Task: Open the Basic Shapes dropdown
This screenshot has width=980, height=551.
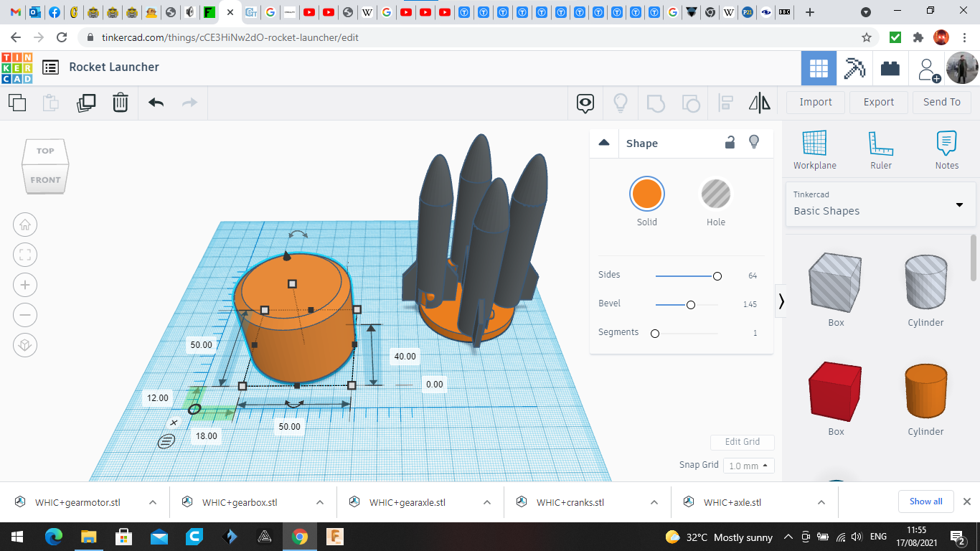Action: [x=880, y=204]
